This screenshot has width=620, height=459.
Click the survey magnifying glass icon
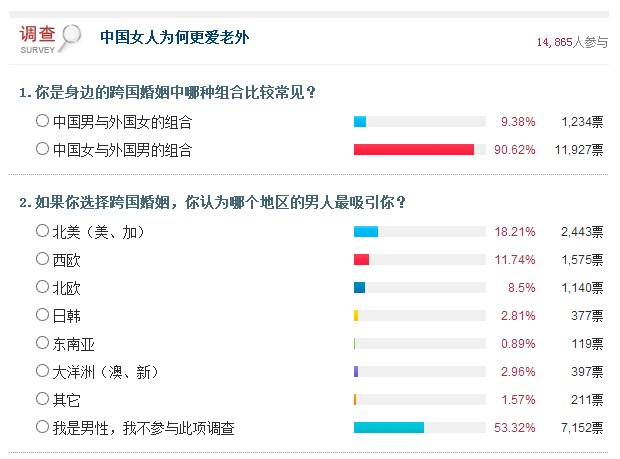[70, 38]
